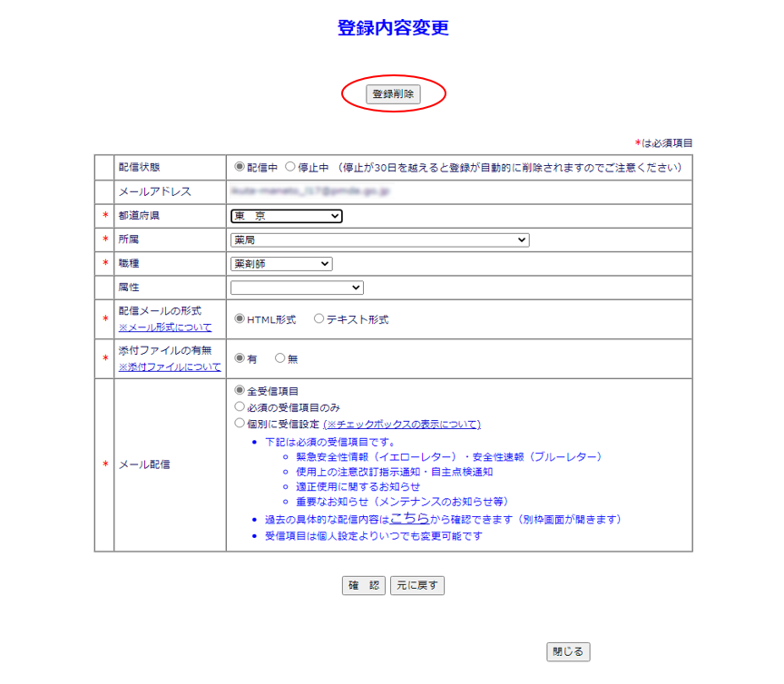The height and width of the screenshot is (684, 784).
Task: Click the 登録削除 button
Action: (x=393, y=94)
